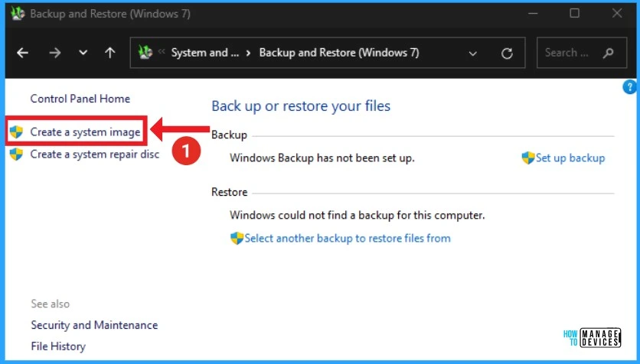Screen dimensions: 640x364
Task: Expand arrow after System and ... breadcrumb
Action: tap(248, 53)
